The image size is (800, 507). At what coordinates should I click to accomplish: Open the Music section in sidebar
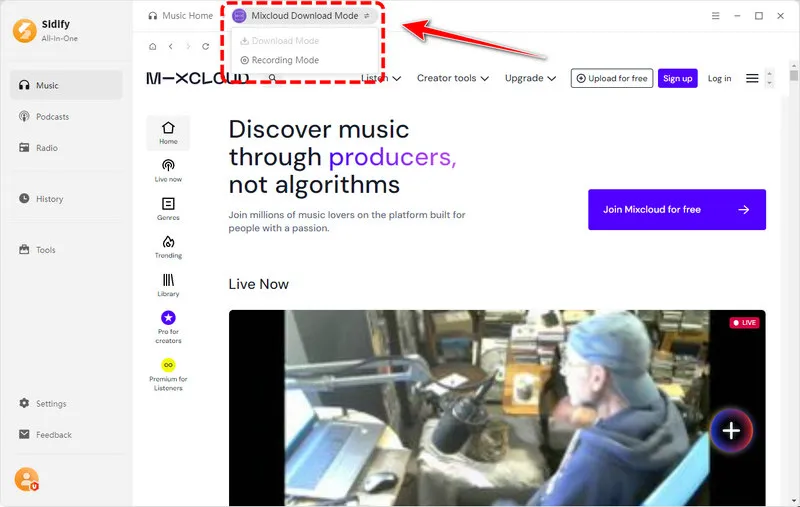(x=66, y=85)
